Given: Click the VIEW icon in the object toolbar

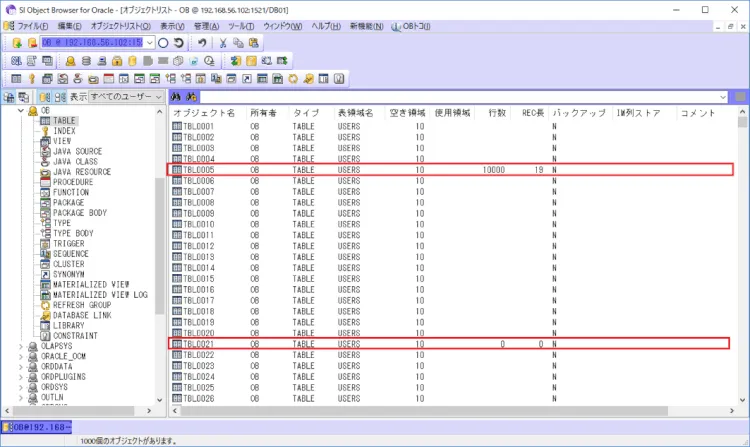Looking at the screenshot, I should (47, 79).
